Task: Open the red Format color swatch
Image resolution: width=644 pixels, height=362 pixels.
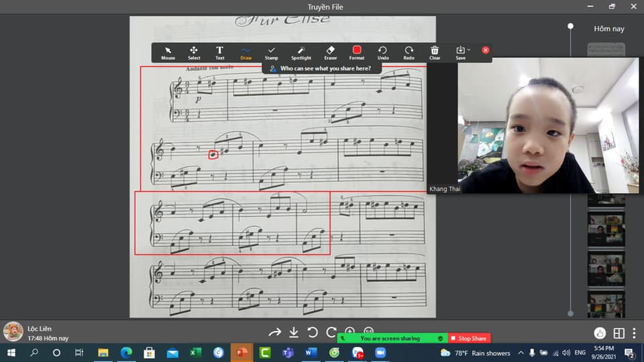Action: [x=357, y=50]
